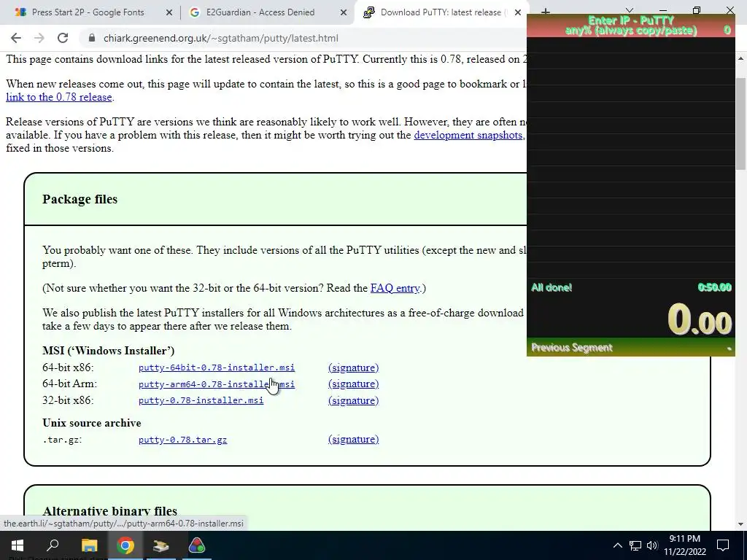Open the tab search chevron
The height and width of the screenshot is (560, 747).
630,10
